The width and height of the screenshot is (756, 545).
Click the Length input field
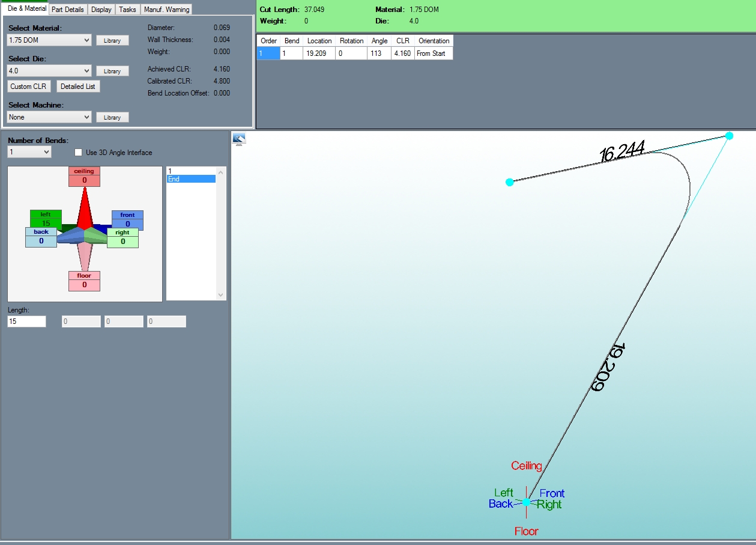26,321
